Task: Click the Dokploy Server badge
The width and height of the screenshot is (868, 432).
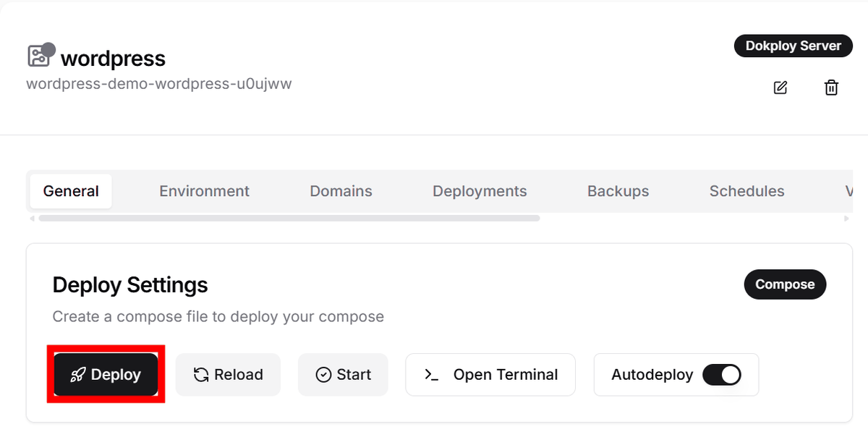Action: 793,46
